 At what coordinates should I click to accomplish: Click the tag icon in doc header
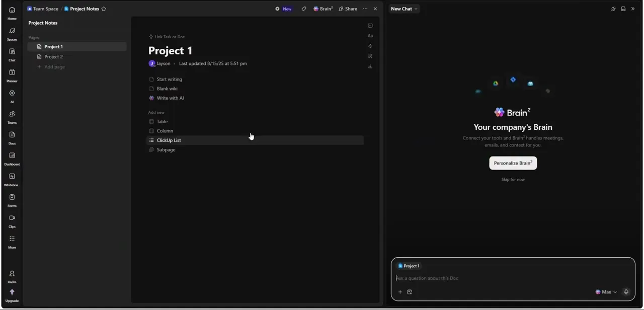pos(304,9)
